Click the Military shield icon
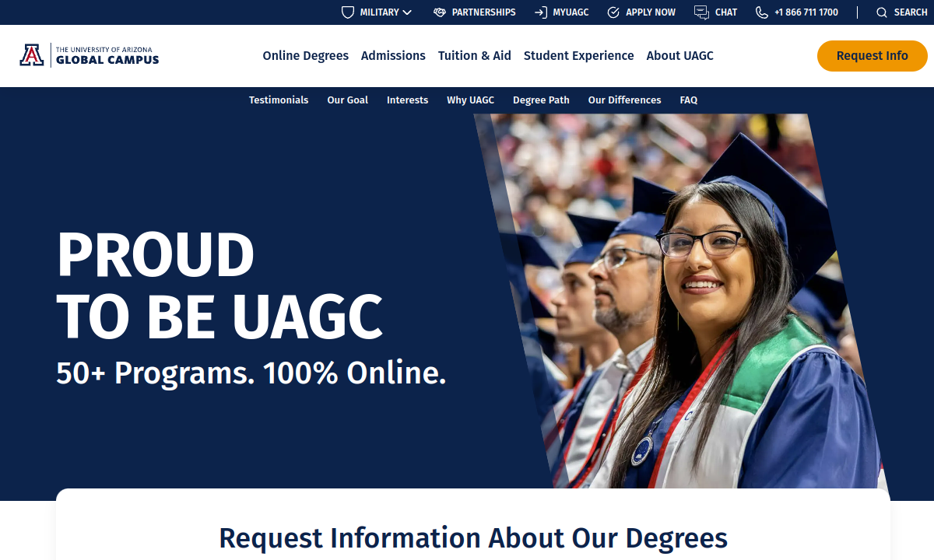The height and width of the screenshot is (560, 934). click(348, 12)
